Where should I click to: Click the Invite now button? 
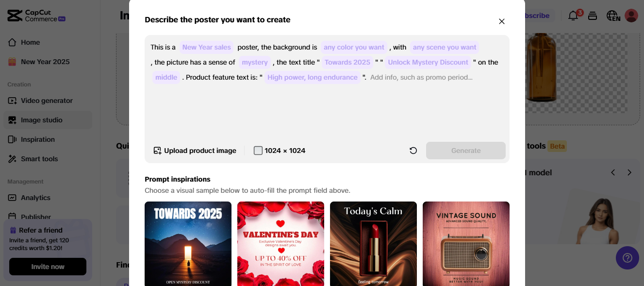click(48, 267)
